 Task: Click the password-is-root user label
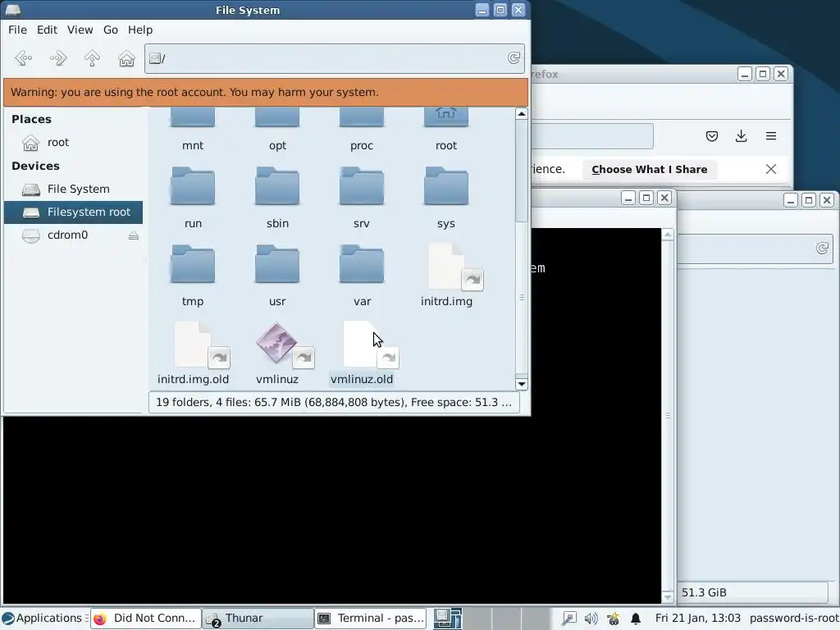coord(794,619)
